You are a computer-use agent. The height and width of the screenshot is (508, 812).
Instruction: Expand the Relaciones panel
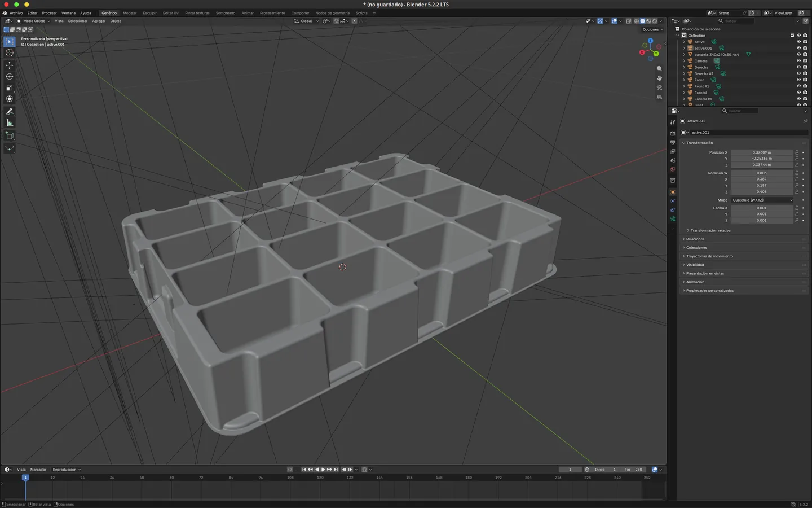tap(695, 239)
